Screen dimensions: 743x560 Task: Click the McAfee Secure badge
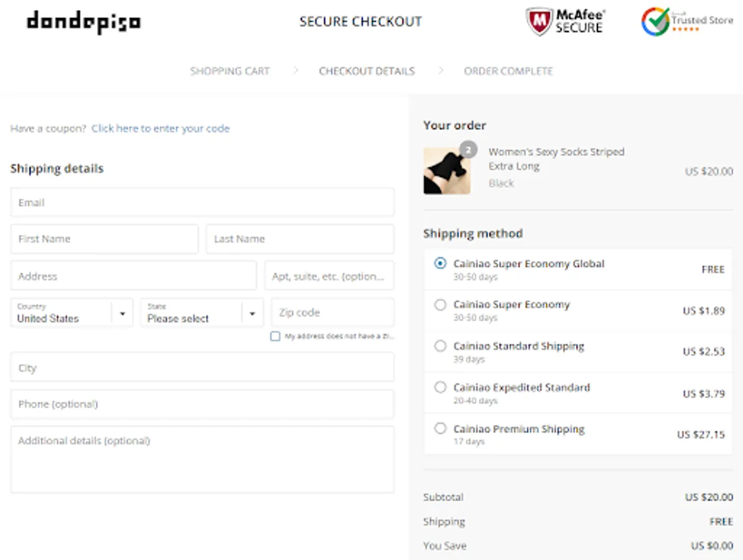566,22
